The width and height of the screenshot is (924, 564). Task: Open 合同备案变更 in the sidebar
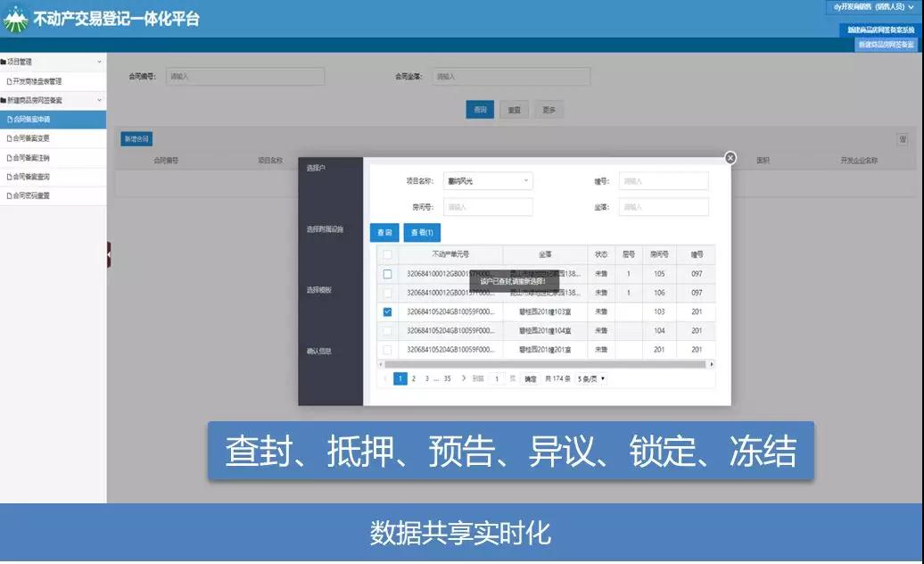[32, 138]
